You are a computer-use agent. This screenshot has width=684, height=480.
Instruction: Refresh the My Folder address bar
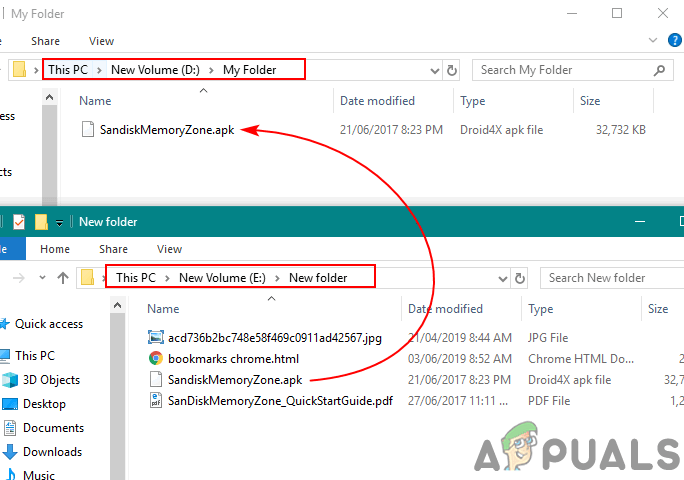(452, 70)
